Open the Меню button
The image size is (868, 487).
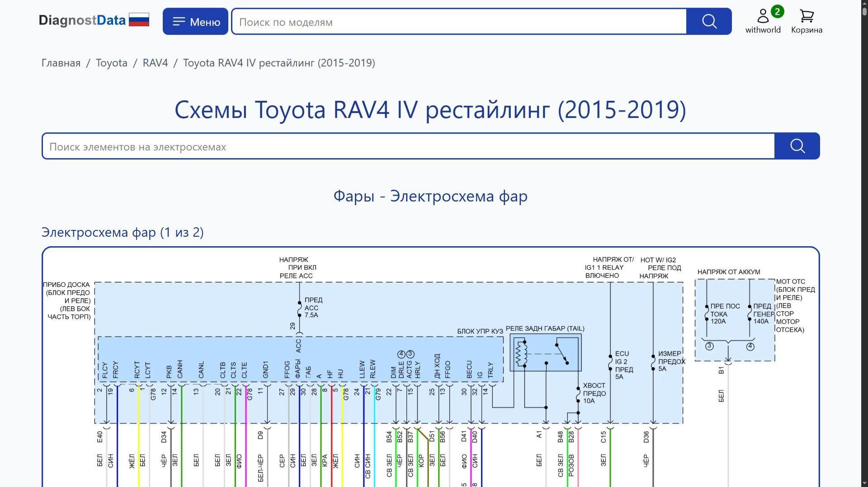tap(195, 21)
